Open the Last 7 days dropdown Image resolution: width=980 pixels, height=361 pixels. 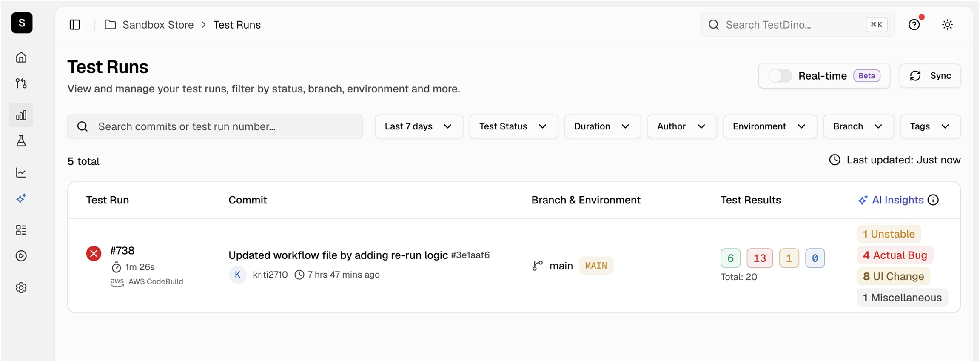click(x=419, y=126)
